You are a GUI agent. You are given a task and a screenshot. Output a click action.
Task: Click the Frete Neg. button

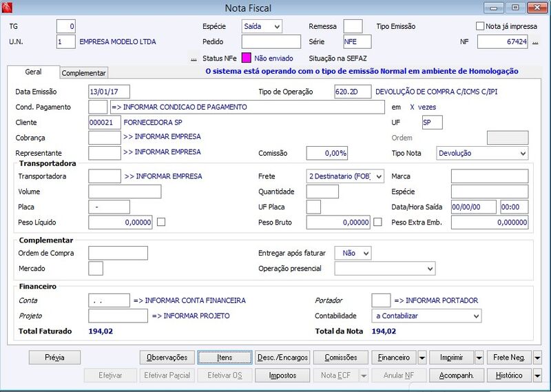[x=509, y=358]
